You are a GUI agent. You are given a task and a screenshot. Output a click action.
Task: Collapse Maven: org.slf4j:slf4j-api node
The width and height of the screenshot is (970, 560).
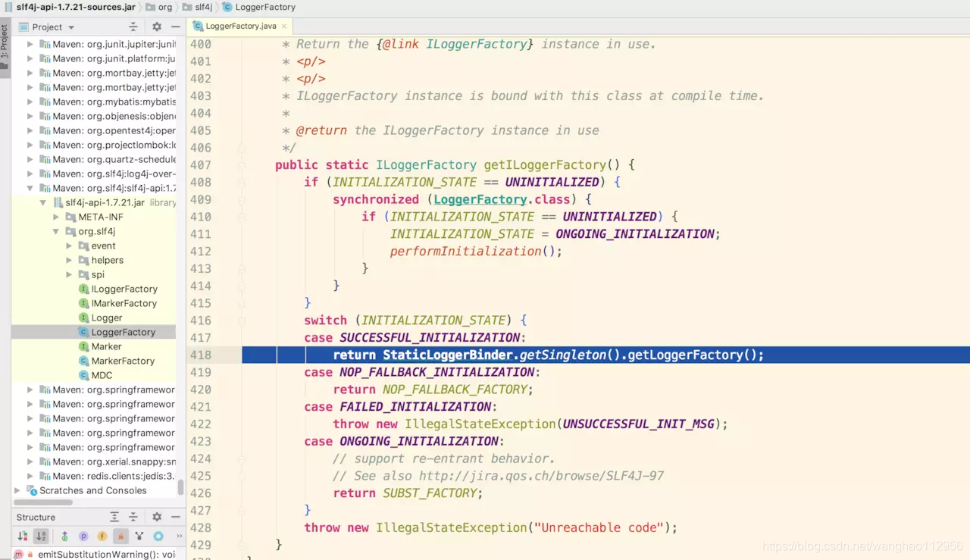pos(30,188)
